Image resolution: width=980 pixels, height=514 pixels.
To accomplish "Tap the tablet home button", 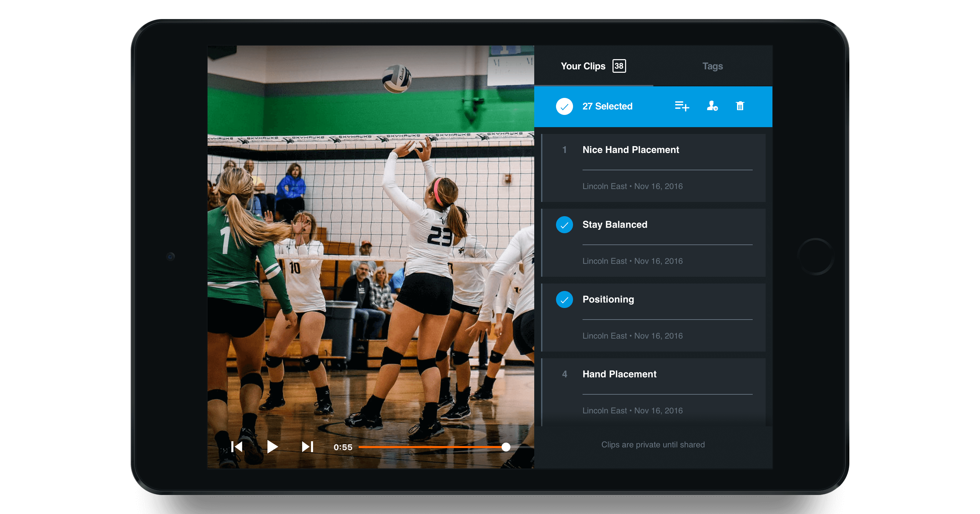I will click(816, 257).
